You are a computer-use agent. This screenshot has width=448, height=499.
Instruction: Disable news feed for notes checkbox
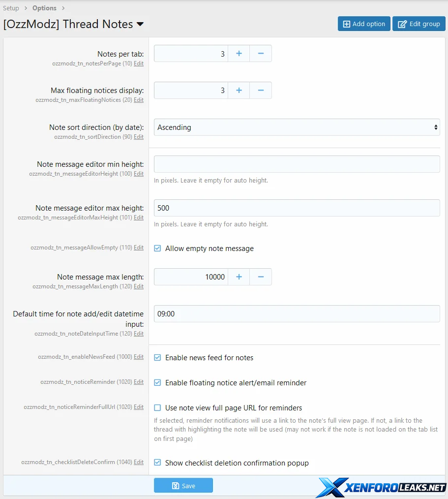[x=157, y=358]
